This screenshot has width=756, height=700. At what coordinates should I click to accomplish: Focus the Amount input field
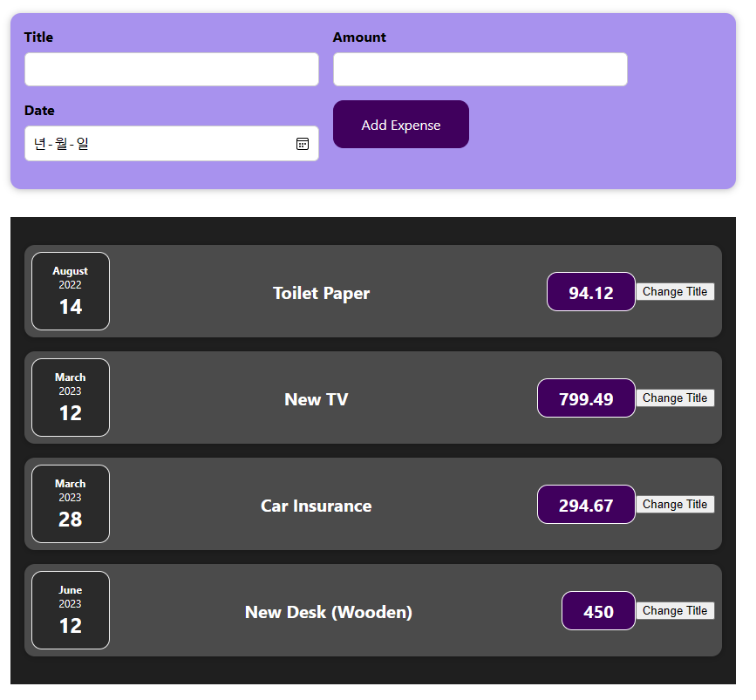pyautogui.click(x=480, y=70)
